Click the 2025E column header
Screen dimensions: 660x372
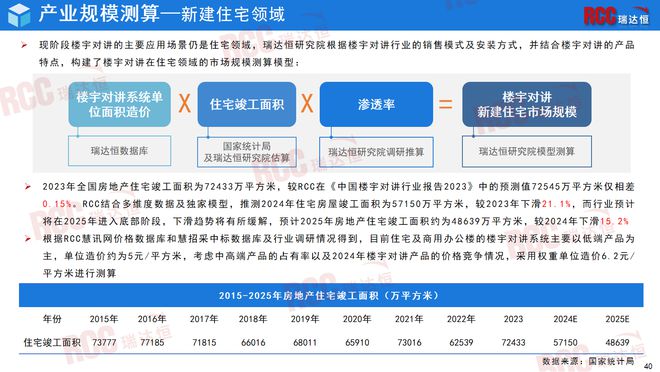[x=617, y=319]
